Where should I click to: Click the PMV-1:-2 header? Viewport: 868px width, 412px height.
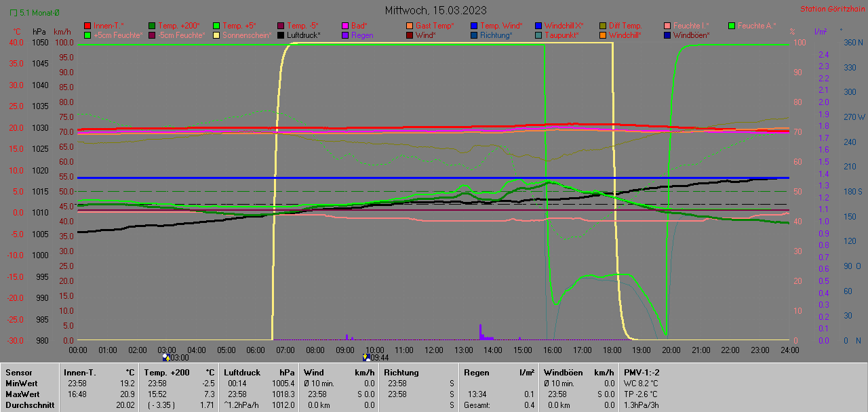tap(642, 373)
